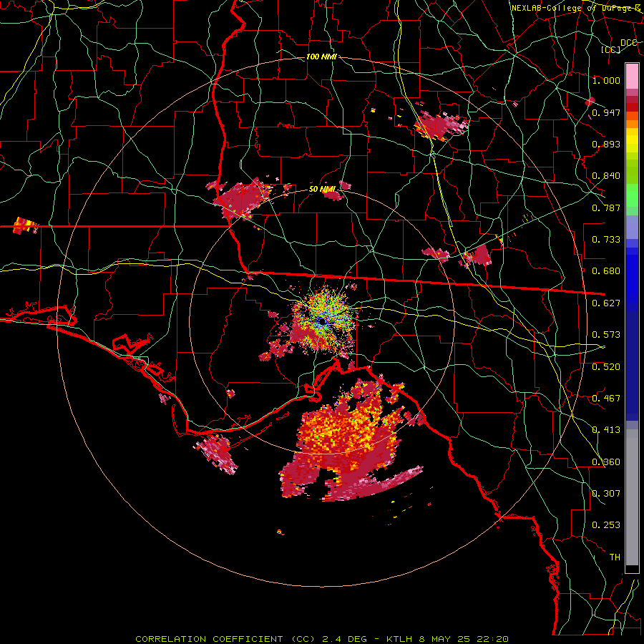Viewport: 644px width, 644px height.
Task: Click the 0.840 scale value
Action: pyautogui.click(x=606, y=176)
